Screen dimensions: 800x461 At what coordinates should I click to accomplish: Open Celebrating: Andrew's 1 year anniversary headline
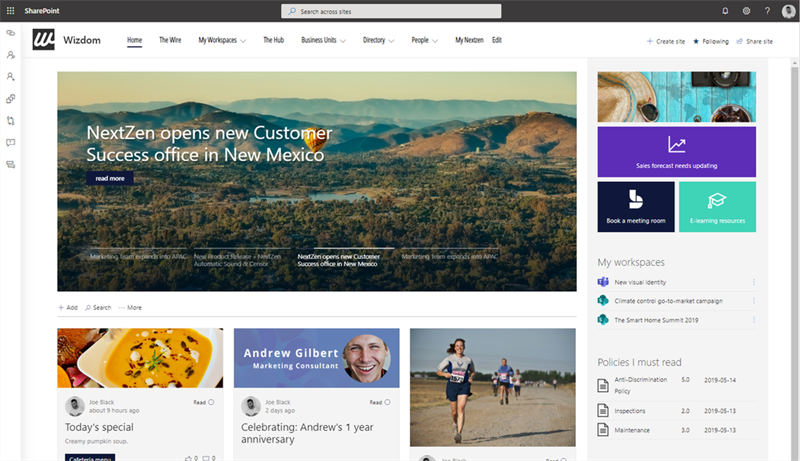(307, 433)
